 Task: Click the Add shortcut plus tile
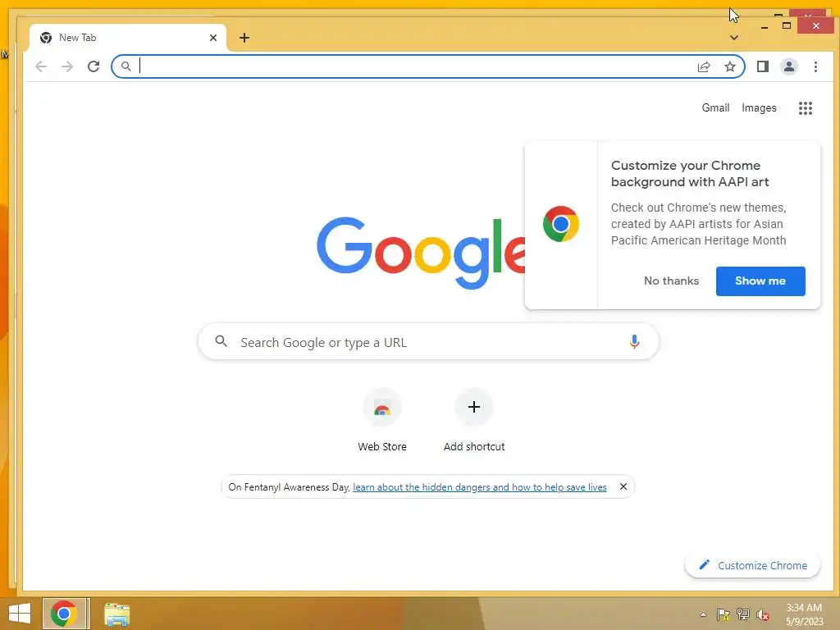[x=474, y=407]
